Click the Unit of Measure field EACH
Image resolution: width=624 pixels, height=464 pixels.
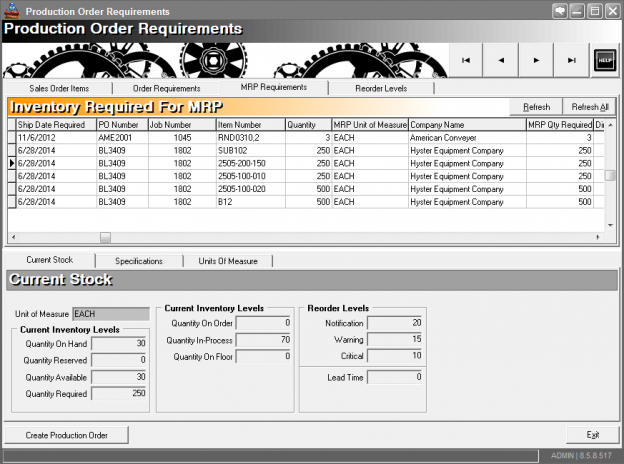coord(111,314)
